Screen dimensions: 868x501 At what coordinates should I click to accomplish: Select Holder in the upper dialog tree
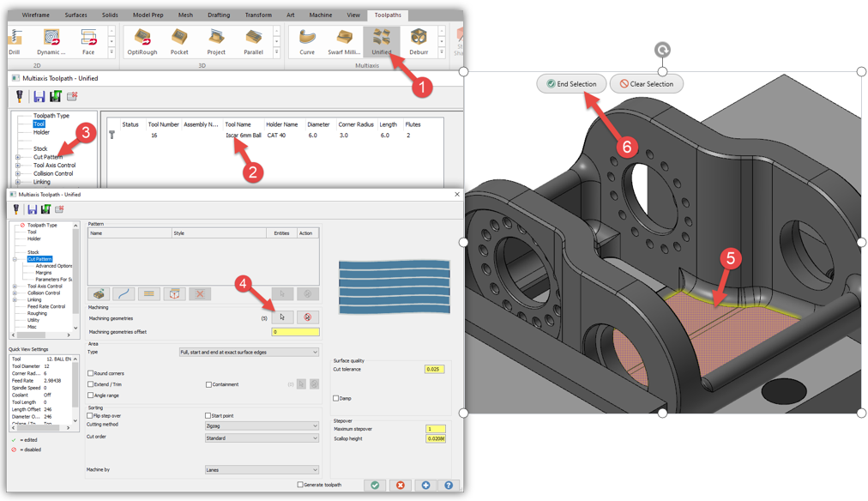click(41, 132)
